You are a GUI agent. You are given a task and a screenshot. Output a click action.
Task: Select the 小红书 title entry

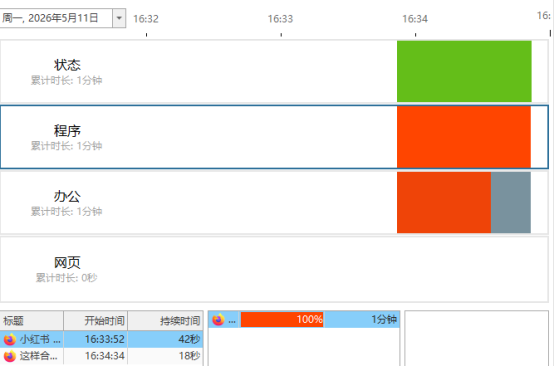click(40, 340)
